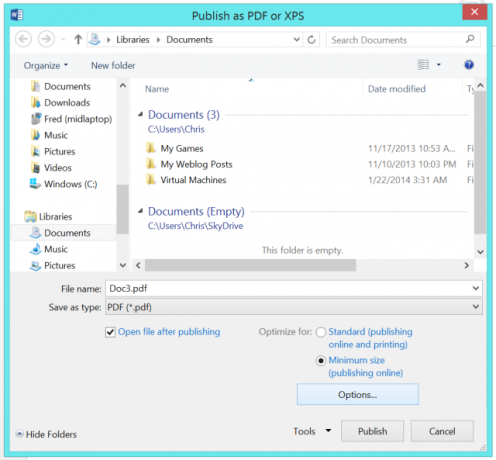Click the Word icon in title bar

click(x=17, y=15)
